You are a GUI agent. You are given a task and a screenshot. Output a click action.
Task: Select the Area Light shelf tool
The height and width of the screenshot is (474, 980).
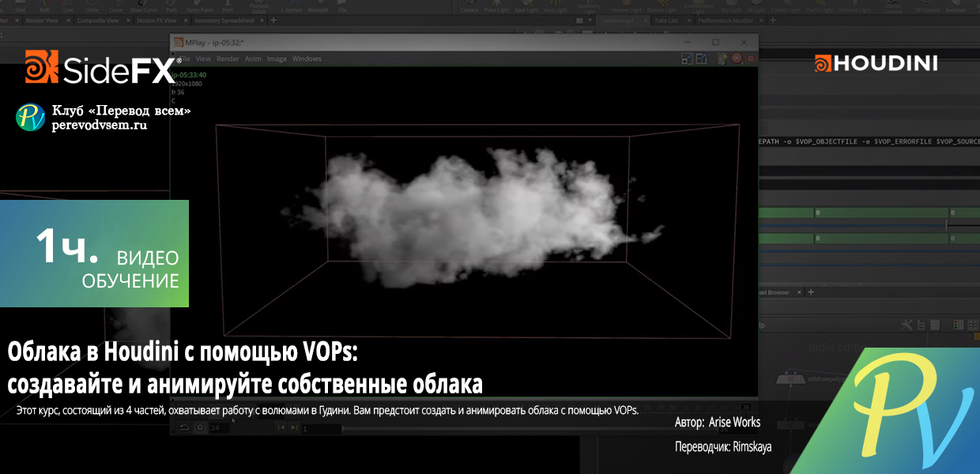555,7
